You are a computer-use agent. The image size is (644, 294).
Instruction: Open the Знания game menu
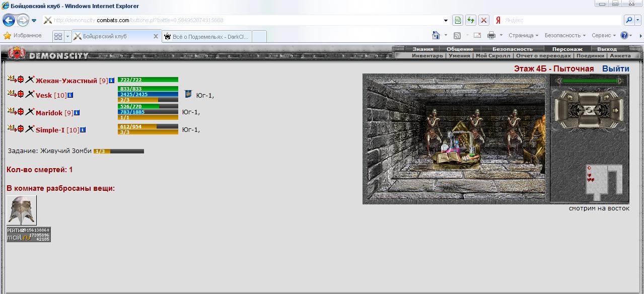423,49
